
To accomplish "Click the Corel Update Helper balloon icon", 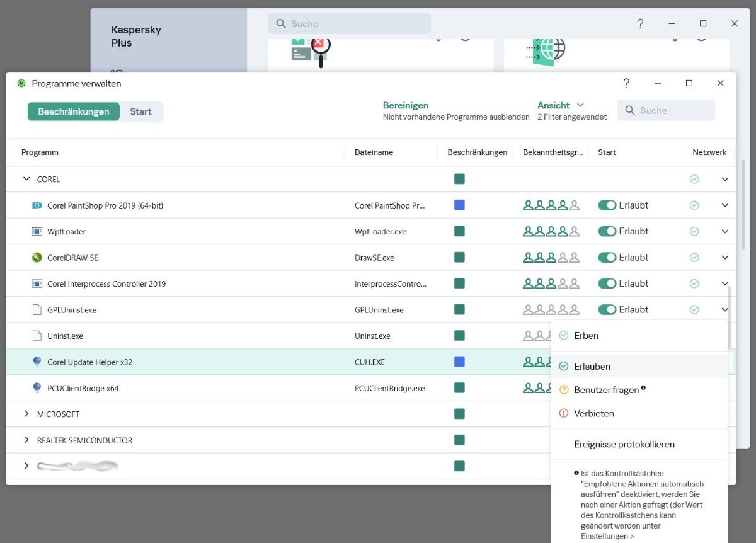I will coord(37,362).
